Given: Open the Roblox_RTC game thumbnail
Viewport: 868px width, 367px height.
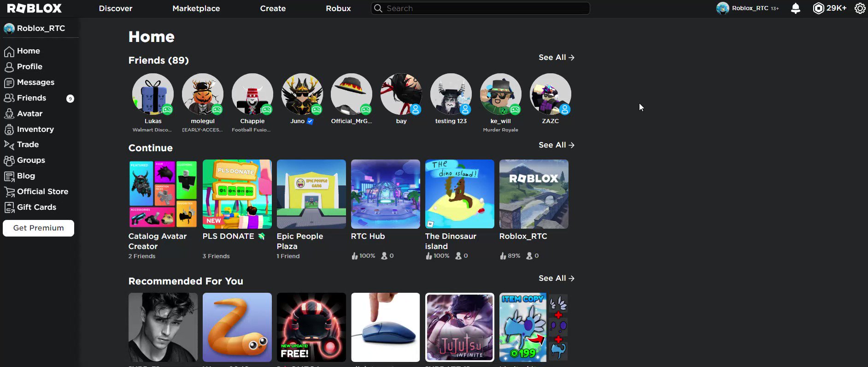Looking at the screenshot, I should point(534,194).
